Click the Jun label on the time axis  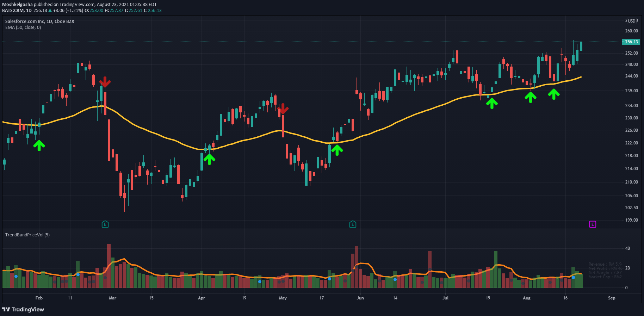(360, 298)
